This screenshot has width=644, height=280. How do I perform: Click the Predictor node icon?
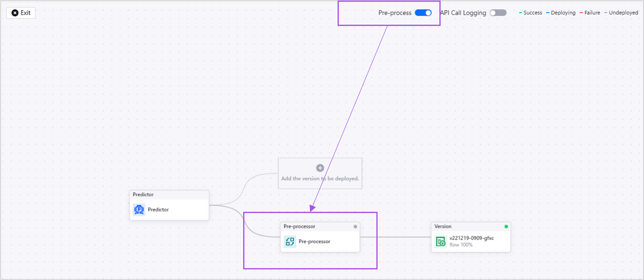tap(139, 209)
